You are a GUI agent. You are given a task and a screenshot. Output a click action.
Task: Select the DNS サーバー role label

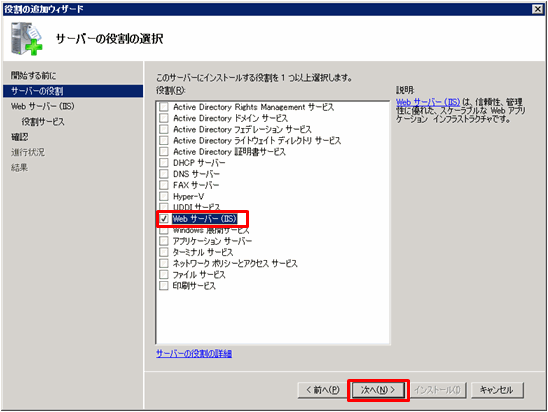pyautogui.click(x=196, y=174)
